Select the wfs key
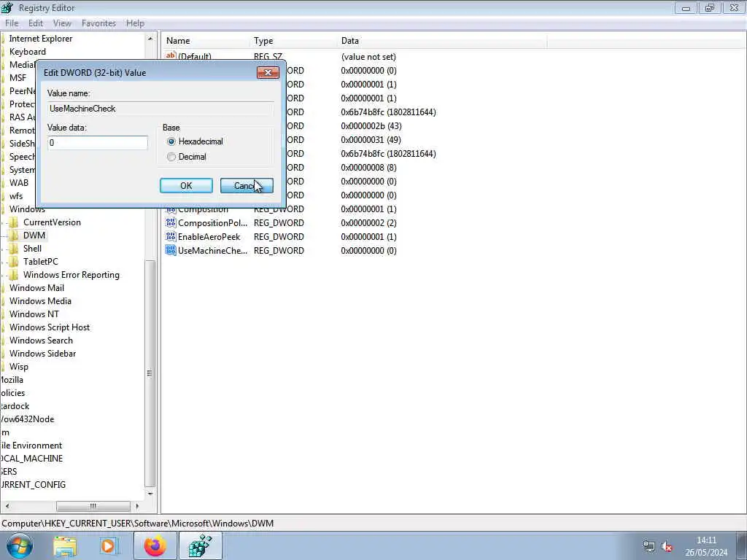The width and height of the screenshot is (747, 560). 16,196
